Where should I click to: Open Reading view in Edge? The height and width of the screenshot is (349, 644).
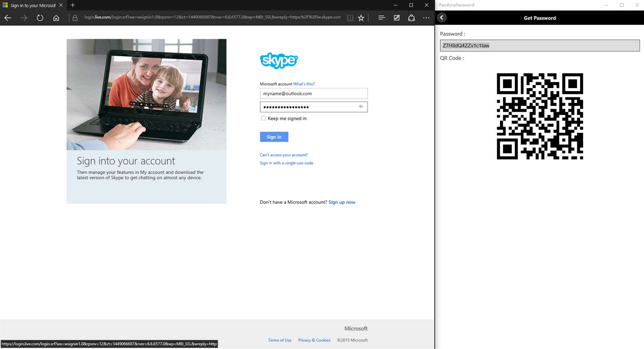350,18
